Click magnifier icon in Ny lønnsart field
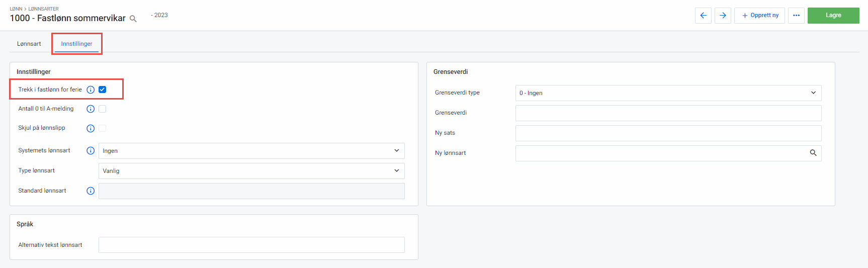This screenshot has width=868, height=268. point(813,153)
